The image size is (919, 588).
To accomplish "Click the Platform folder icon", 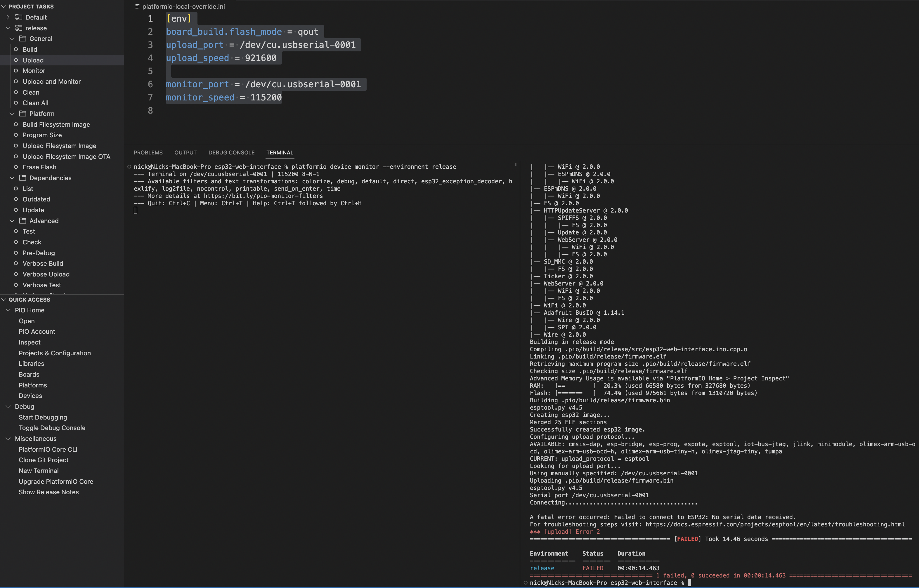I will 22,113.
